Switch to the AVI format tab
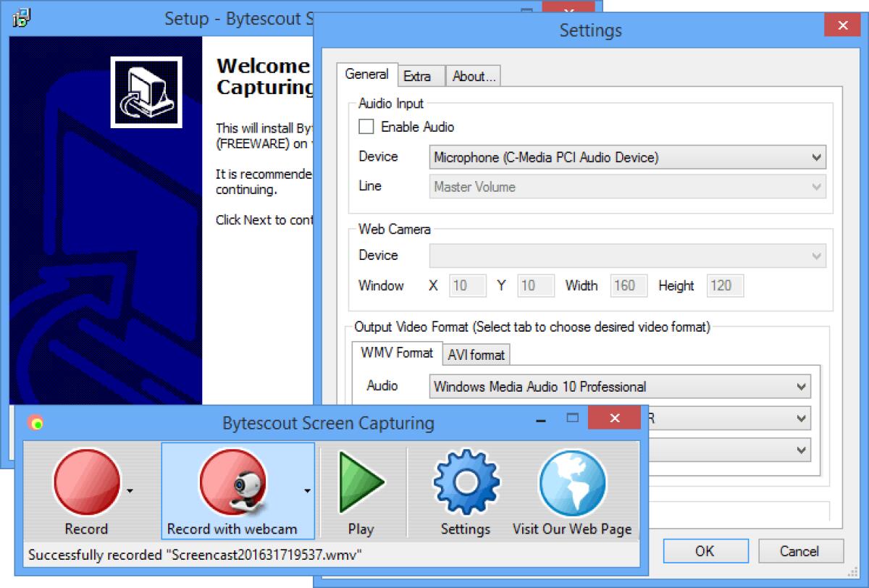Image resolution: width=869 pixels, height=588 pixels. pyautogui.click(x=476, y=354)
